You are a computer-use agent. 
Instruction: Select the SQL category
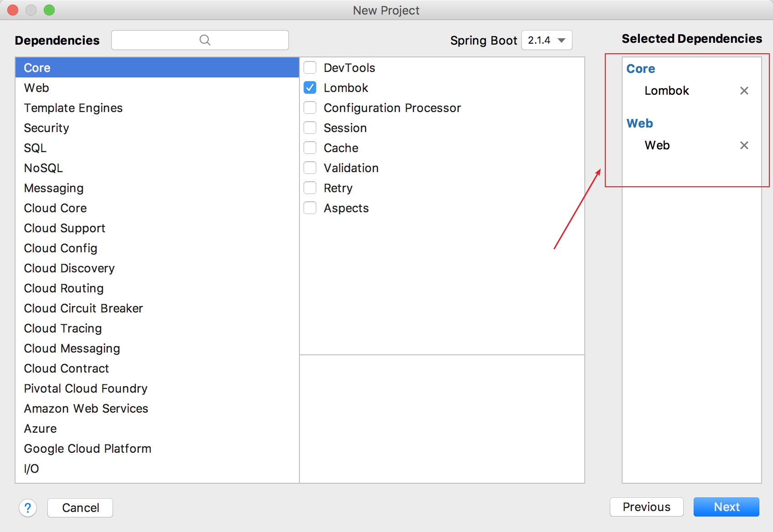point(35,148)
